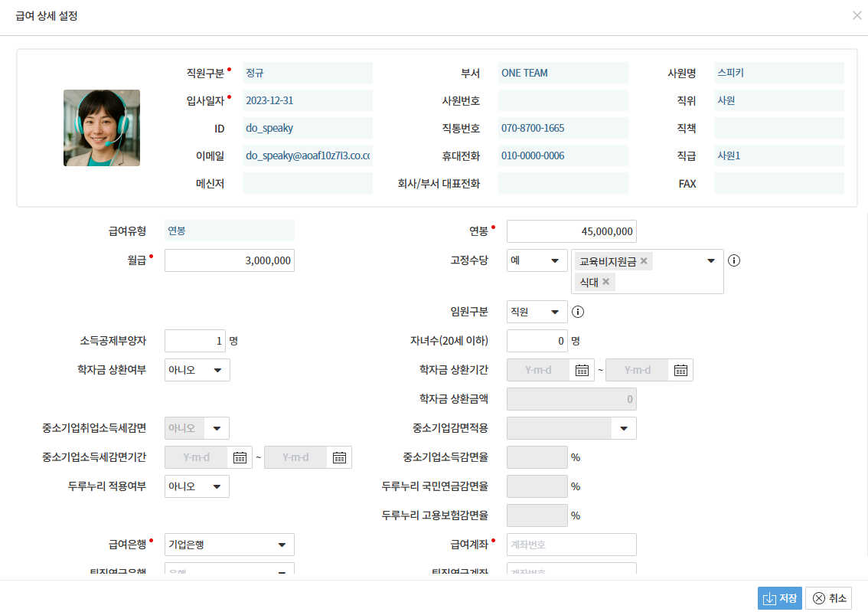
Task: Select bank from 급여은행 dropdown
Action: pyautogui.click(x=229, y=545)
